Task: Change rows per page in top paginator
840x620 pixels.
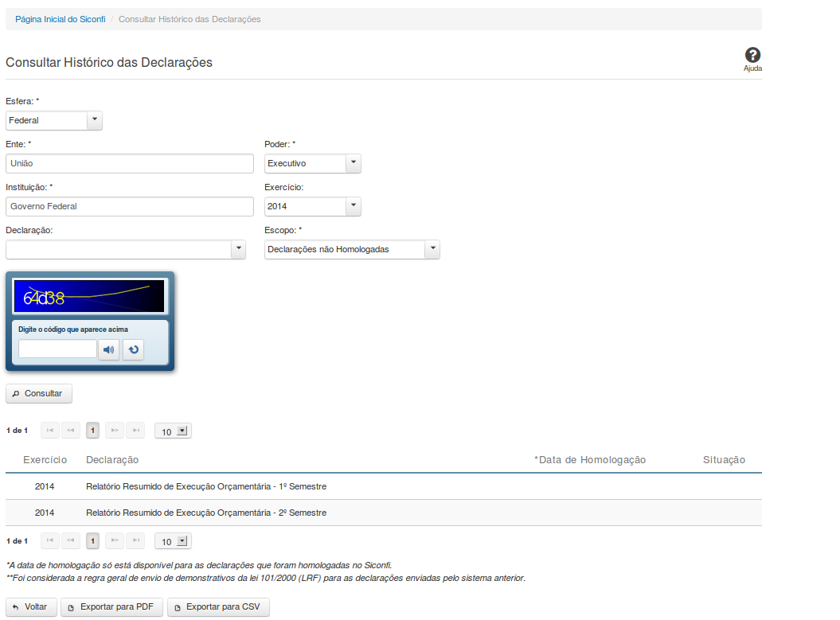Action: tap(173, 431)
